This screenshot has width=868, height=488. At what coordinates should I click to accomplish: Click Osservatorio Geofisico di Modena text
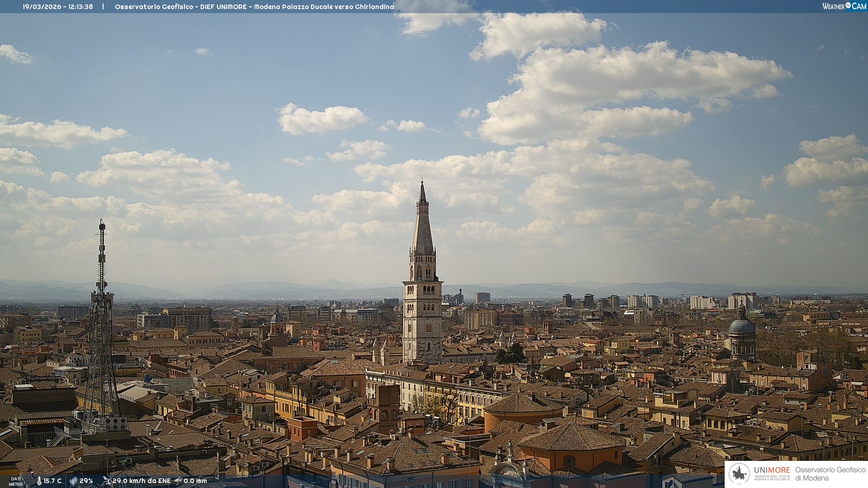(x=830, y=474)
